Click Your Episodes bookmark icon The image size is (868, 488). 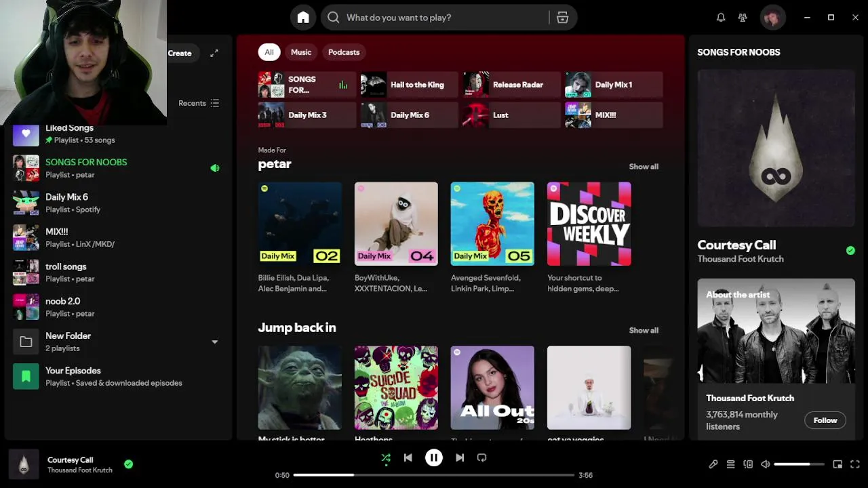26,377
